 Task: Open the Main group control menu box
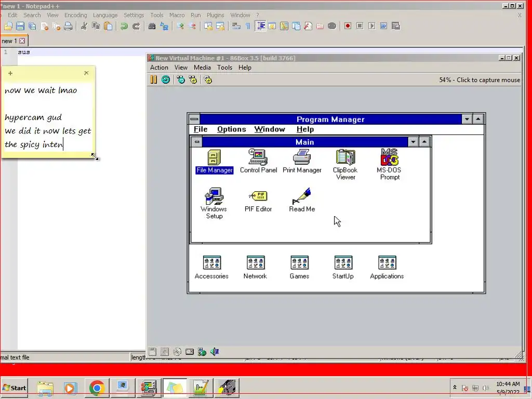[x=197, y=142]
